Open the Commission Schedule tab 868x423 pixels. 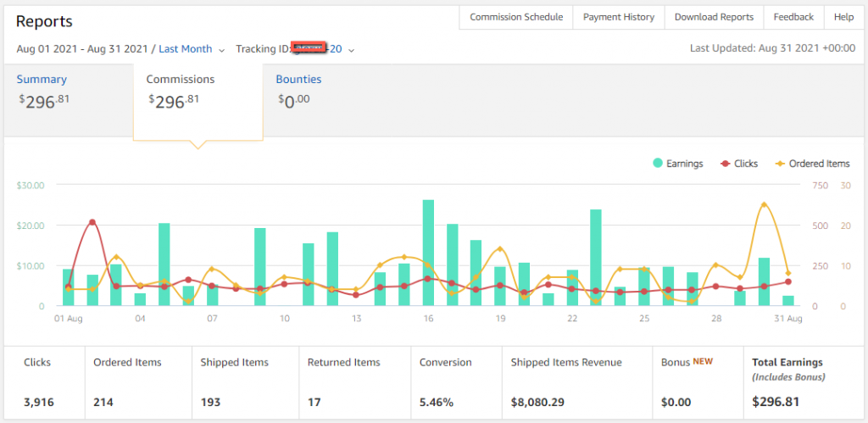[x=516, y=17]
